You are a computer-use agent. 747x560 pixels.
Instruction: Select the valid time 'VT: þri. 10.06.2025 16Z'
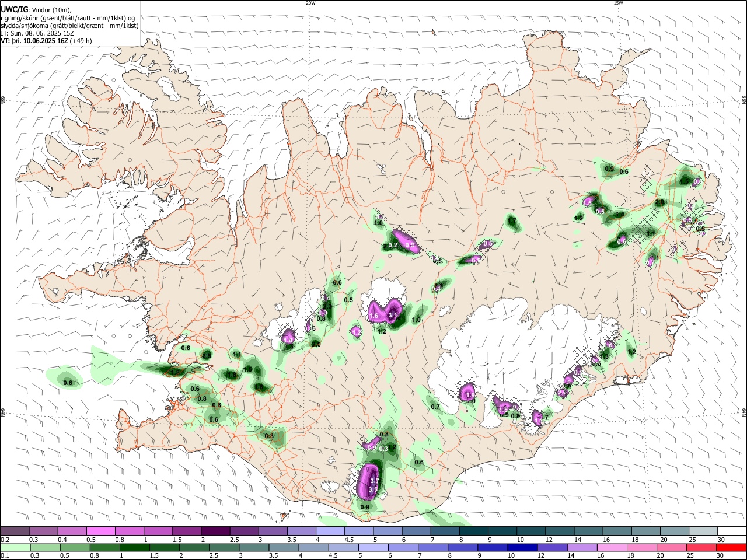coord(34,41)
